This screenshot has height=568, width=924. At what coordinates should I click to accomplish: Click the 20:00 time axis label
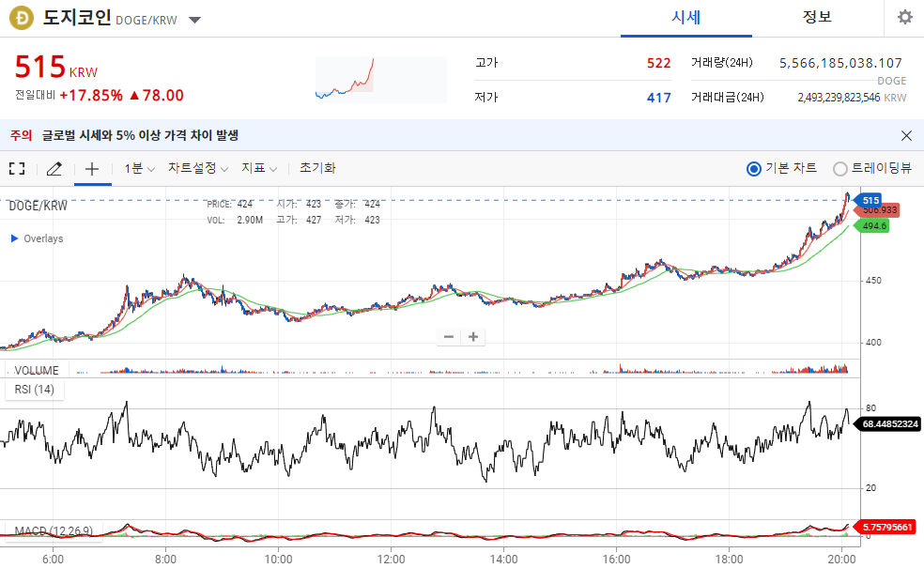[841, 559]
